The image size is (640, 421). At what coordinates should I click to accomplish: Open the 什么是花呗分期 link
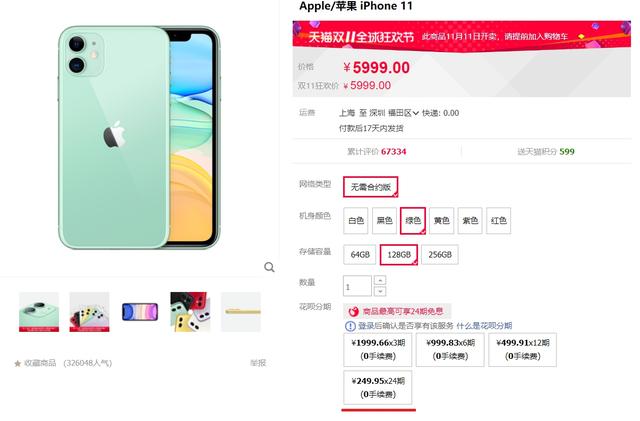pos(484,326)
